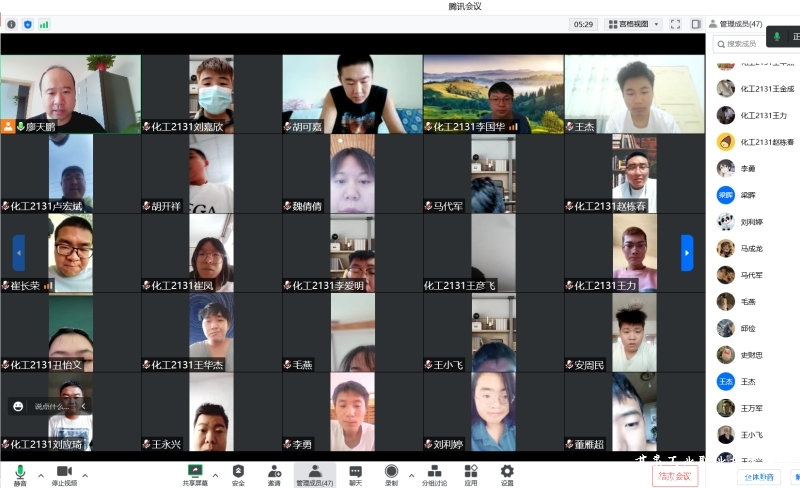The height and width of the screenshot is (488, 800).
Task: Open the Chat panel
Action: [x=355, y=472]
